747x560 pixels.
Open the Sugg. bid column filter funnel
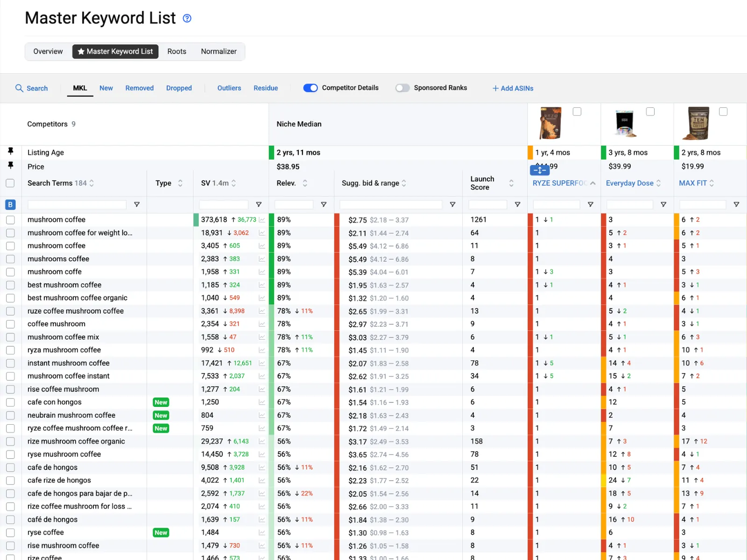(x=452, y=204)
